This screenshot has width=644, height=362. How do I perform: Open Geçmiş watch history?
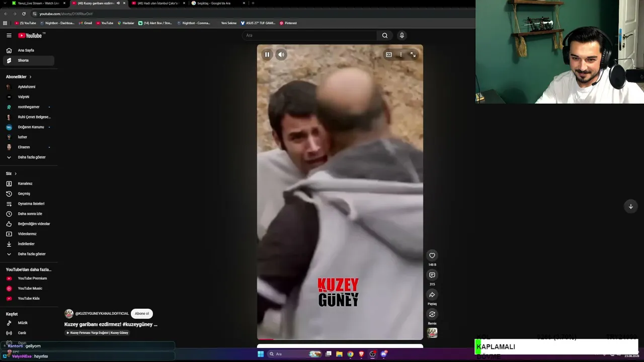29,194
